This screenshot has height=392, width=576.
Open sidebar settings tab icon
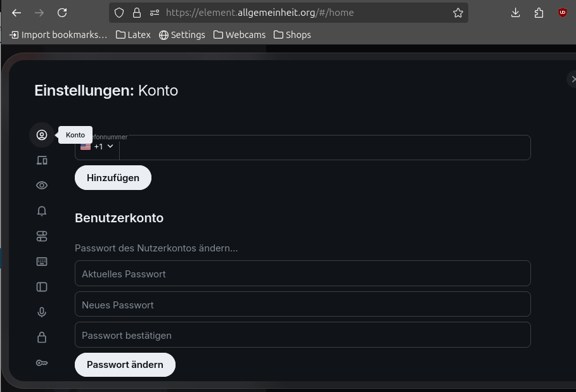(42, 287)
